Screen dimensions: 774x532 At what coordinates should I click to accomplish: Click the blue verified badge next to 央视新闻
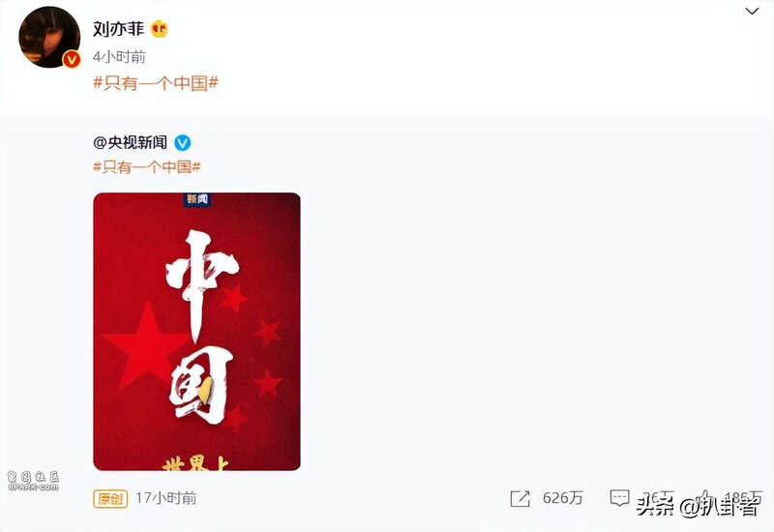tap(183, 142)
